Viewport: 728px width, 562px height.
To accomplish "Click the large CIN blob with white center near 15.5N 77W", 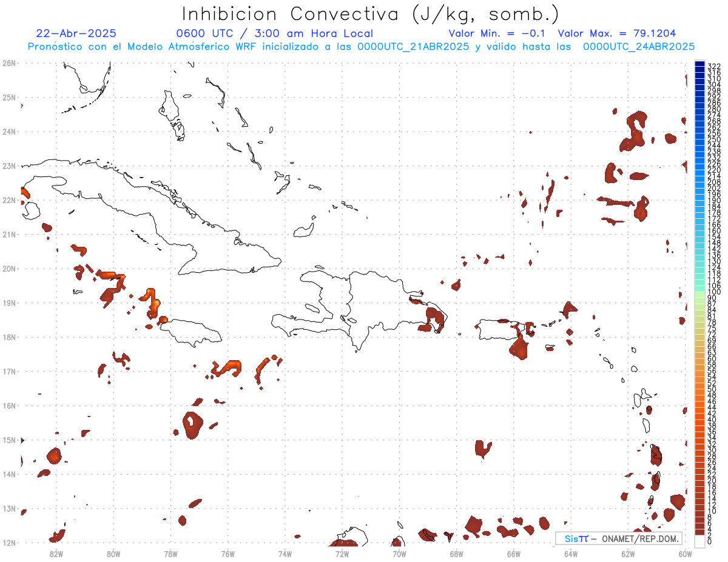I will [193, 424].
